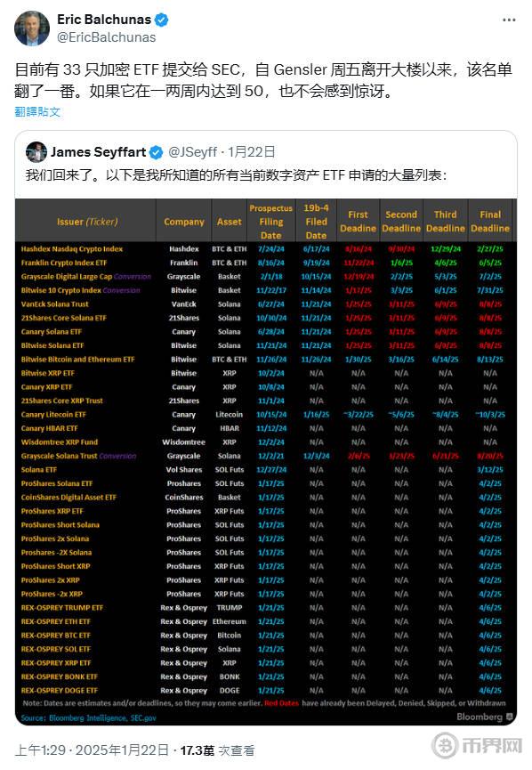Click the post timestamp 上午1:29 · 2025年1月22日
This screenshot has height=770, width=532.
(x=92, y=750)
